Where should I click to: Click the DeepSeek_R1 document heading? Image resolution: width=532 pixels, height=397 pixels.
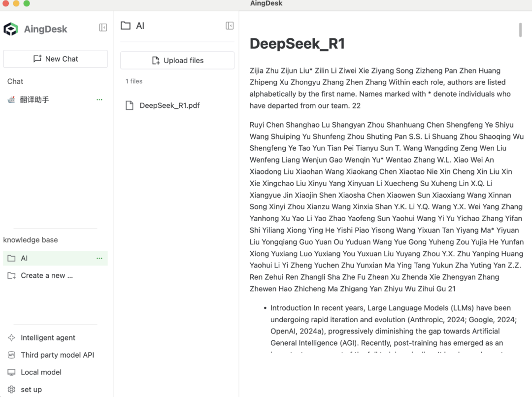(297, 43)
